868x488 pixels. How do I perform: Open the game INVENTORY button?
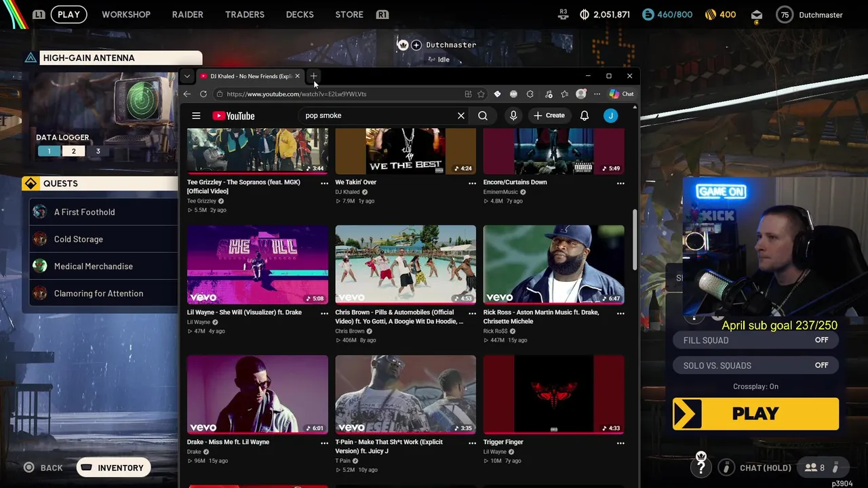[x=113, y=468]
